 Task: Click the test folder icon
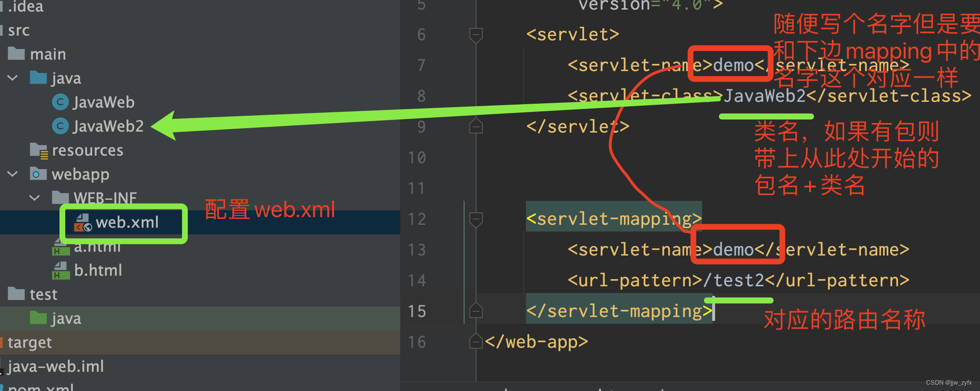[16, 293]
